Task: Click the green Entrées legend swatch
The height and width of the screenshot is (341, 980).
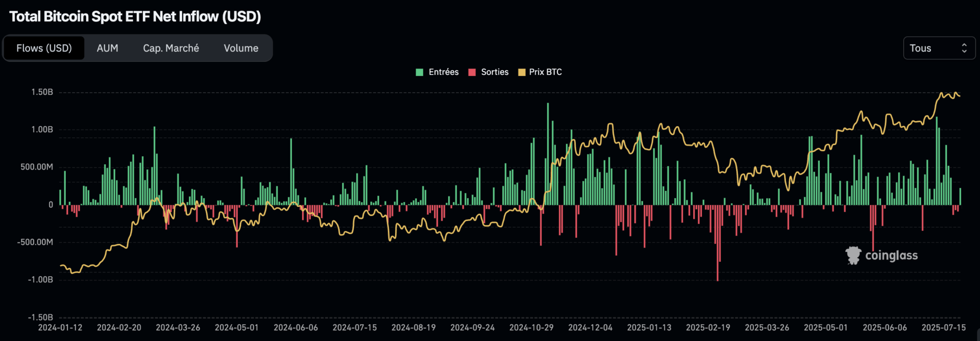Action: pyautogui.click(x=420, y=72)
